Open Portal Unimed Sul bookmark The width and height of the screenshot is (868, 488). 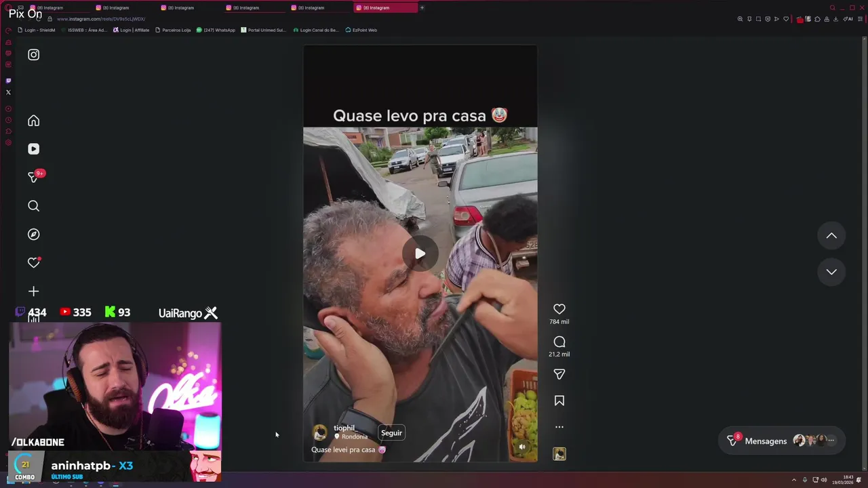pos(264,30)
